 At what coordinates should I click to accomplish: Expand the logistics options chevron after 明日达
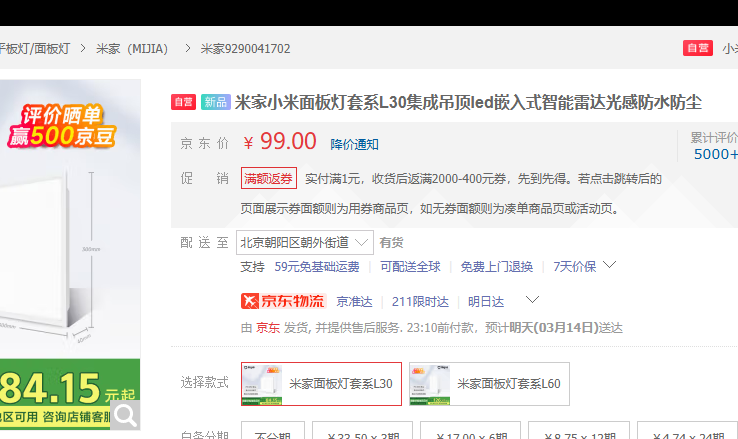coord(532,300)
